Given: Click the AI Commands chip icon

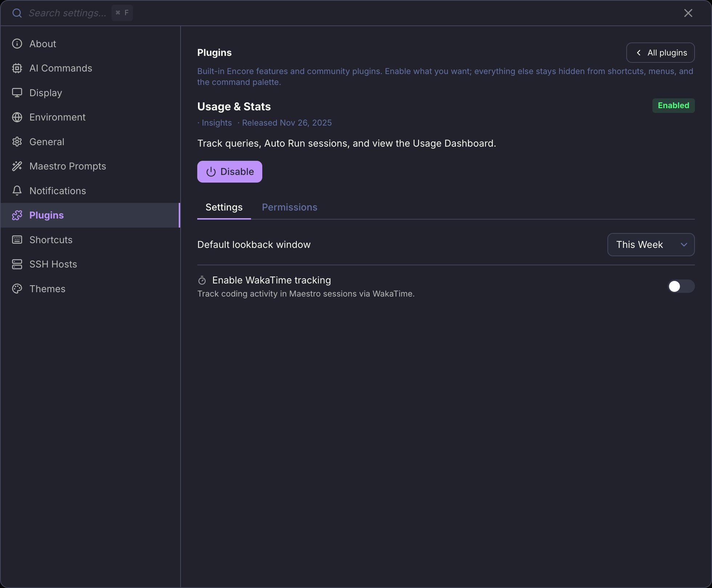Looking at the screenshot, I should (x=17, y=68).
